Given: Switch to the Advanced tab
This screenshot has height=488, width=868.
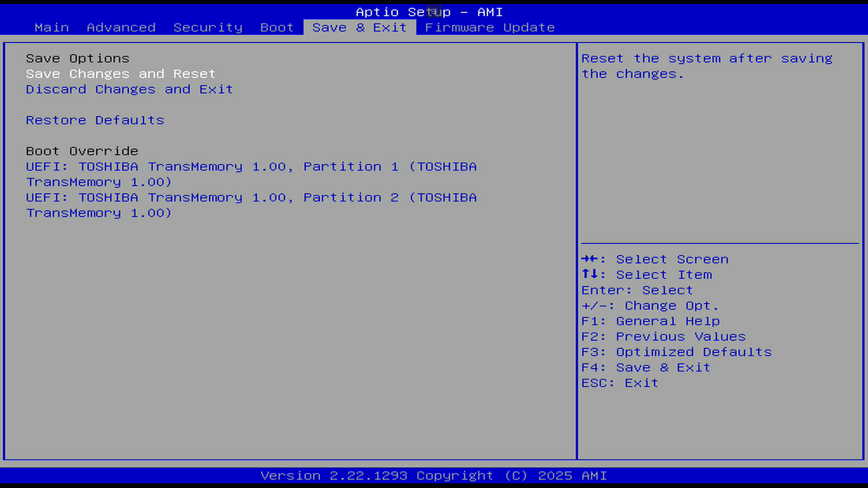Looking at the screenshot, I should pyautogui.click(x=121, y=28).
